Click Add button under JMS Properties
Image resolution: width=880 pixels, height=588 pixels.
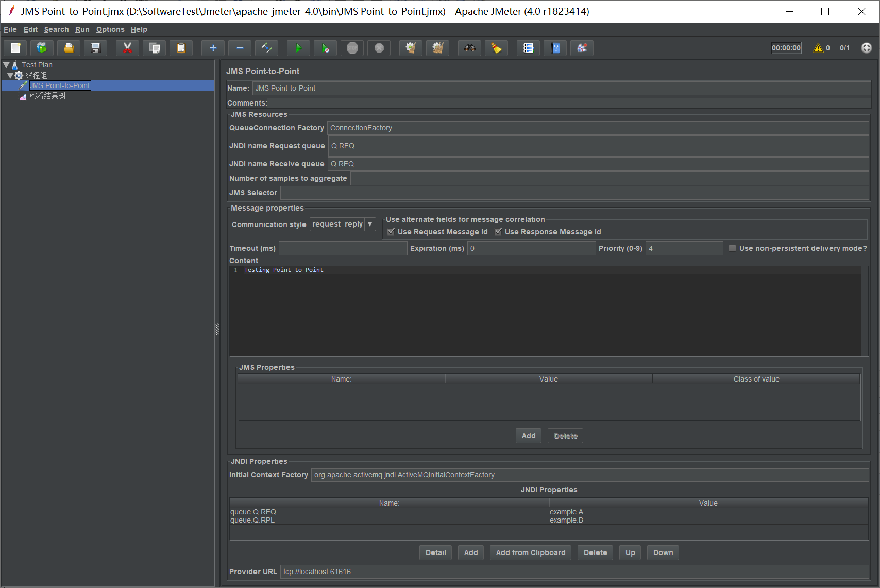pos(529,436)
